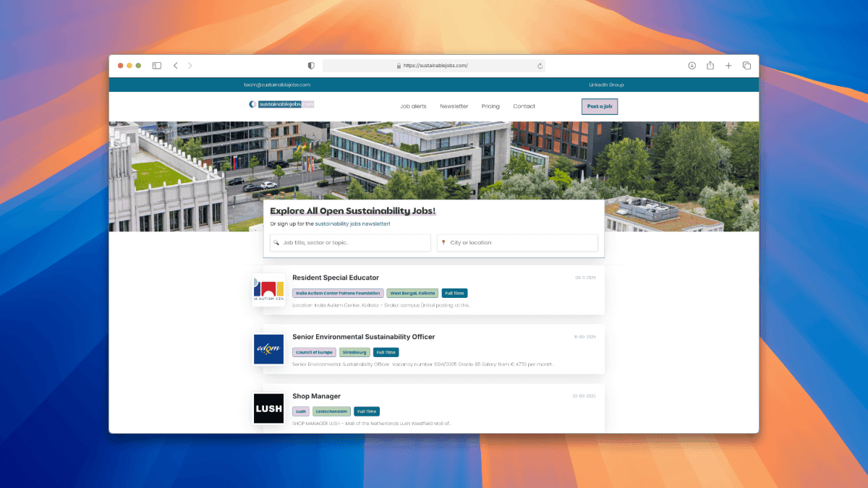This screenshot has width=868, height=488.
Task: Click the Share icon in Safari toolbar
Action: [710, 66]
